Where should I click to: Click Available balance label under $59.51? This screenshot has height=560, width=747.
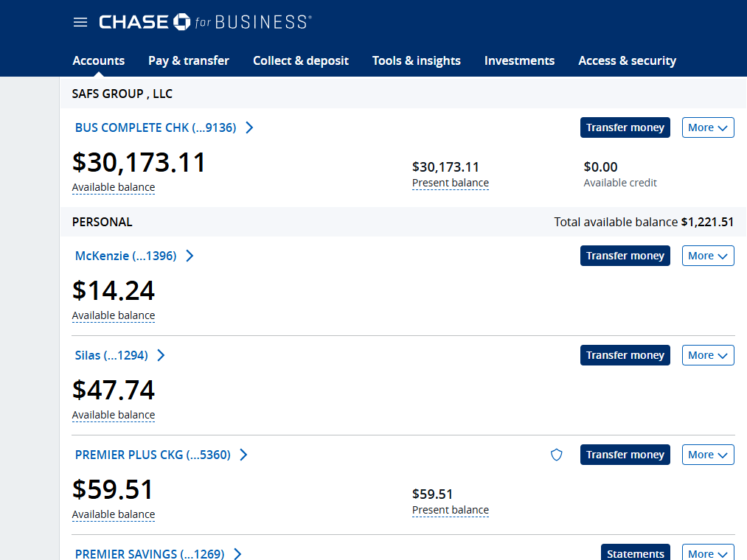click(114, 515)
